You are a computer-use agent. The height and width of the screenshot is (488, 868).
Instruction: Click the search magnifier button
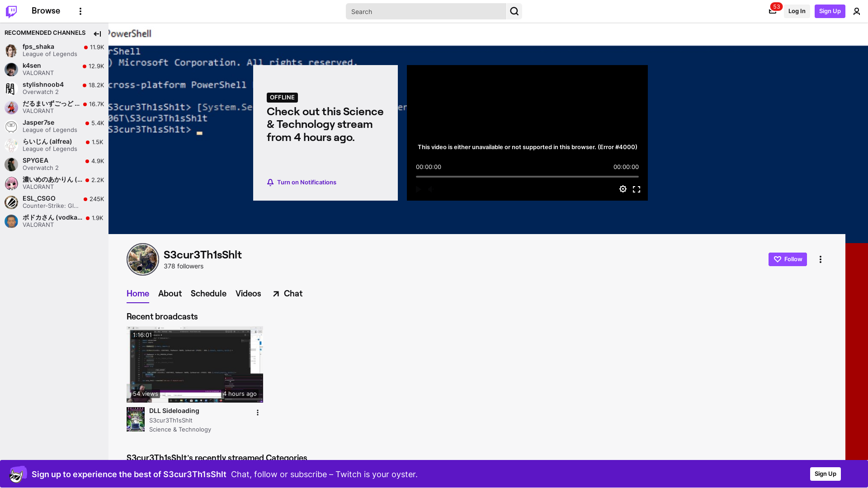(514, 11)
